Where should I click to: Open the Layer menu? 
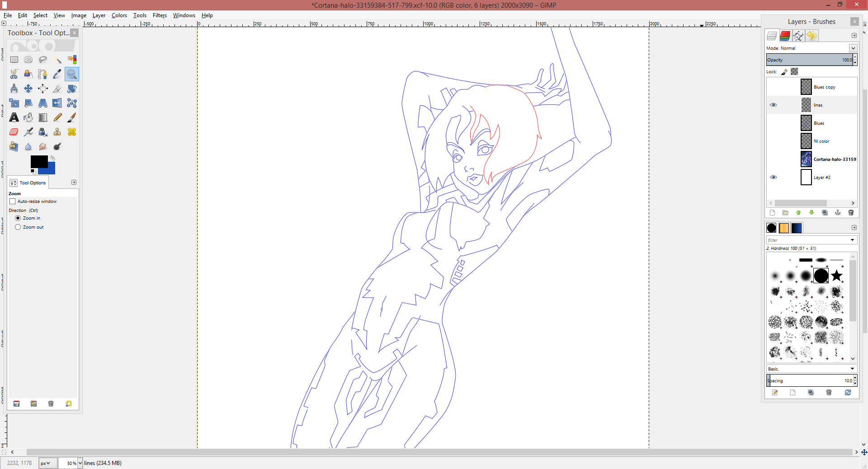99,15
